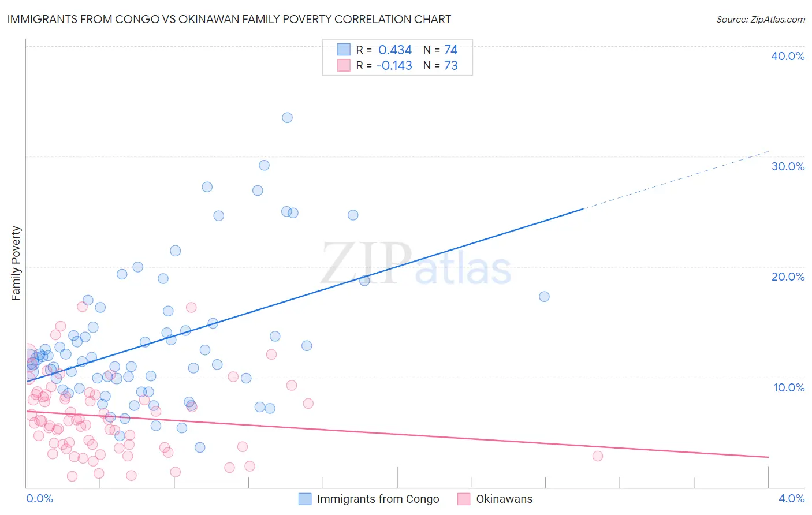812x515 pixels.
Task: Select the Immigrants from Congo legend label
Action: [378, 499]
